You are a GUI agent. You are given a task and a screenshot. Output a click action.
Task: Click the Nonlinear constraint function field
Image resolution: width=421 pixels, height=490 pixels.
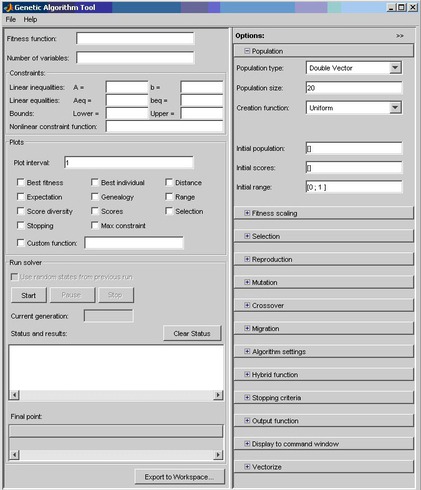(x=165, y=126)
